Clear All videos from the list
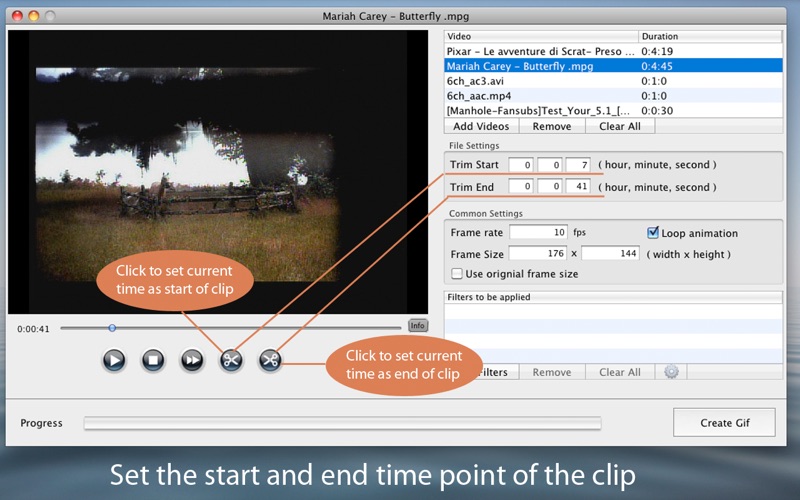The image size is (800, 500). tap(619, 126)
